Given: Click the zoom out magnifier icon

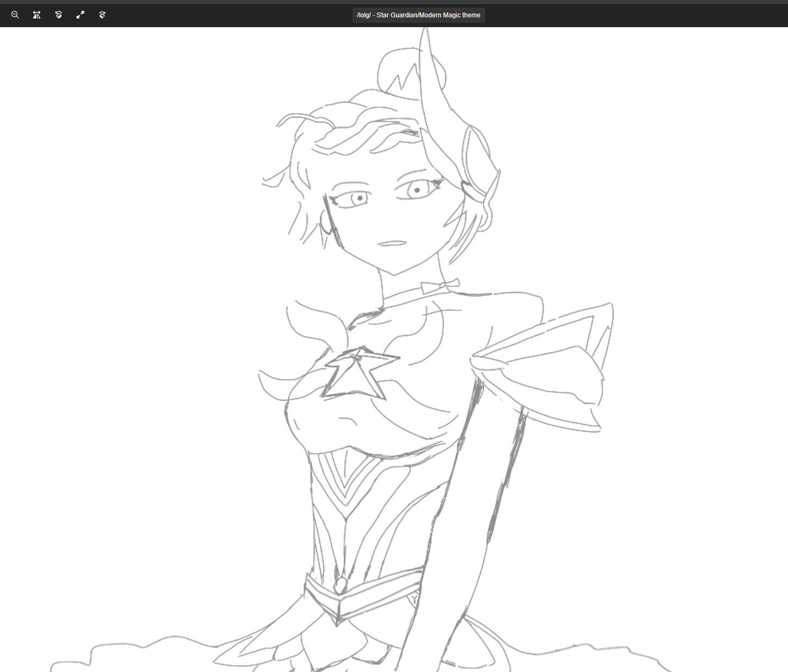Looking at the screenshot, I should [15, 15].
